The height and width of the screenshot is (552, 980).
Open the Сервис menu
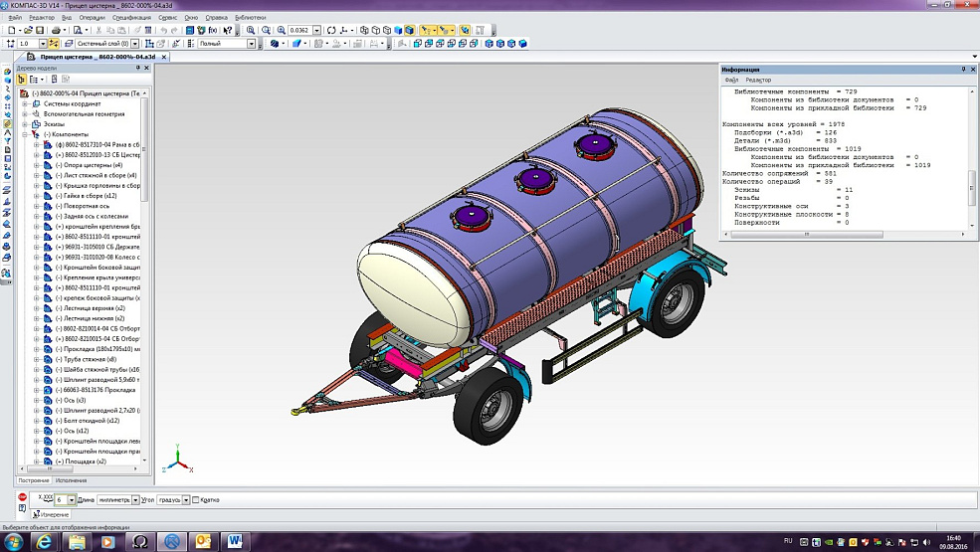coord(168,18)
